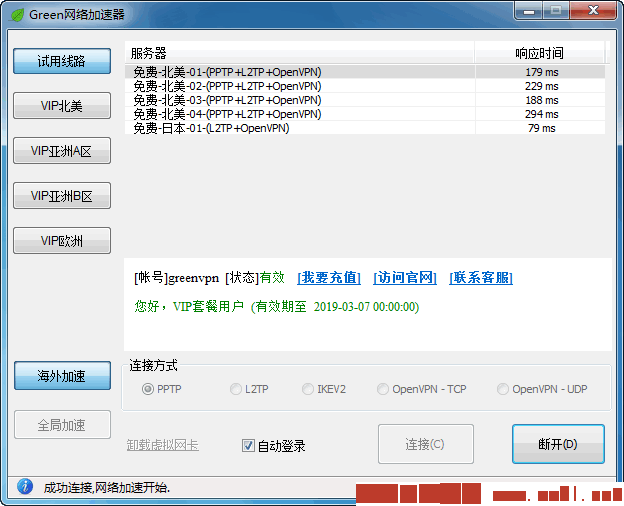This screenshot has height=506, width=624.
Task: Disconnect using the 断开(D) button
Action: coord(558,444)
